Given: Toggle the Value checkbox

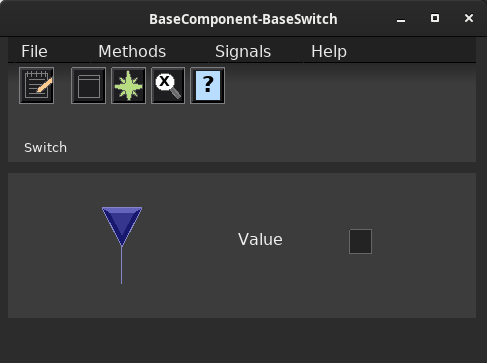Looking at the screenshot, I should click(360, 241).
